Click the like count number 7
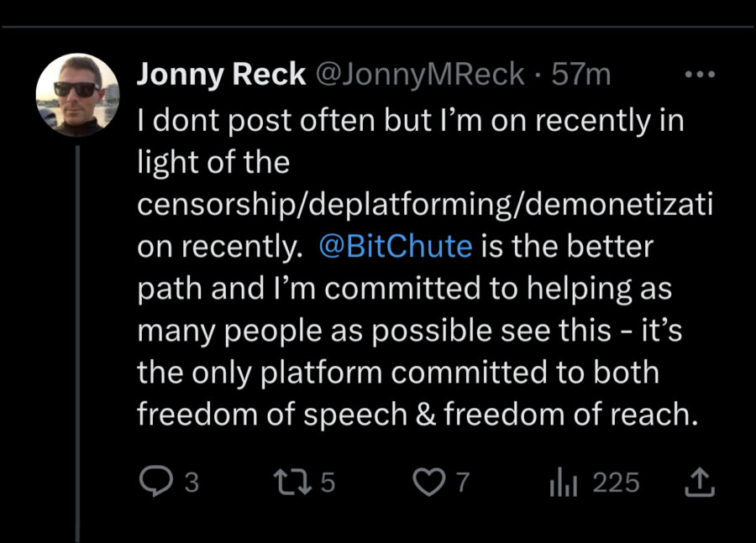 461,483
